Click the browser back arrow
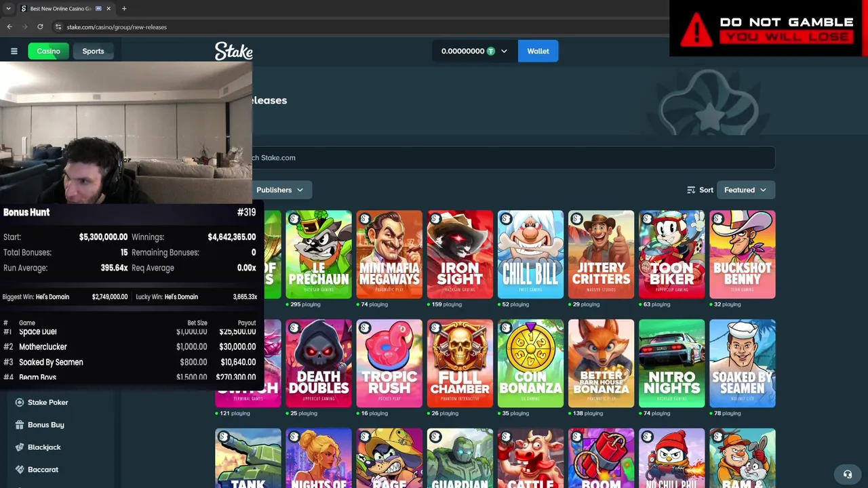868x488 pixels. tap(9, 27)
